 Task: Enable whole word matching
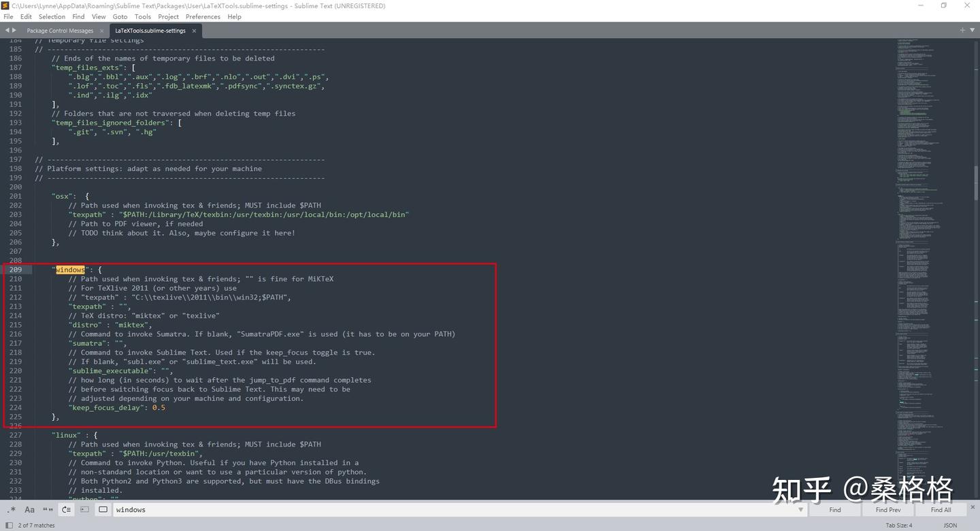click(x=48, y=509)
